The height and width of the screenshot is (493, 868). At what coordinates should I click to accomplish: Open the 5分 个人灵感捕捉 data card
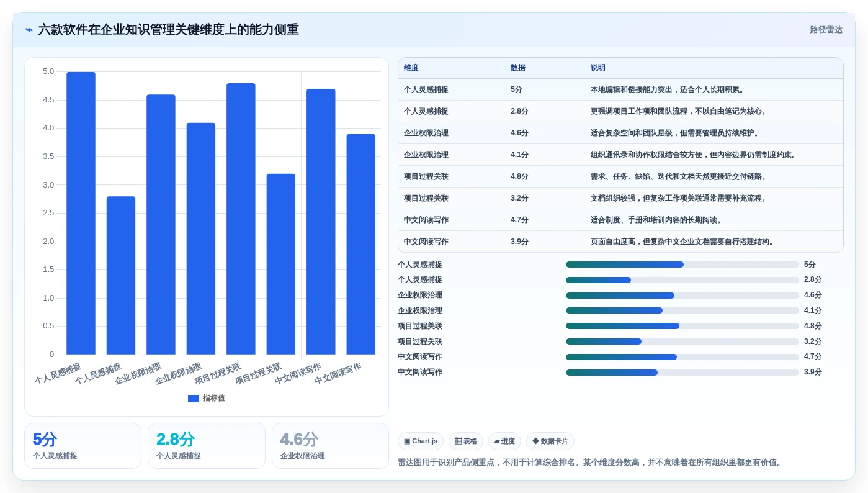(x=83, y=446)
